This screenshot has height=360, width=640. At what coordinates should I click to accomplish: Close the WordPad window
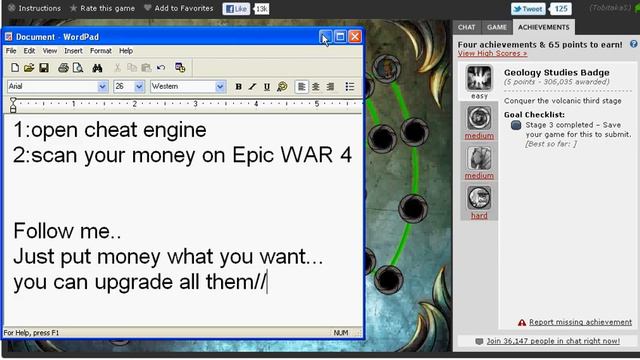[x=355, y=37]
